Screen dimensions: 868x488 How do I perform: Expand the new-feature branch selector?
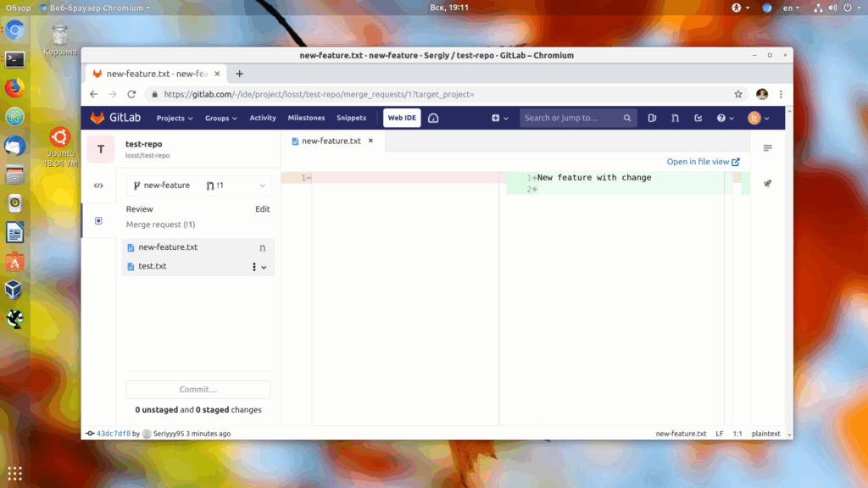[198, 186]
